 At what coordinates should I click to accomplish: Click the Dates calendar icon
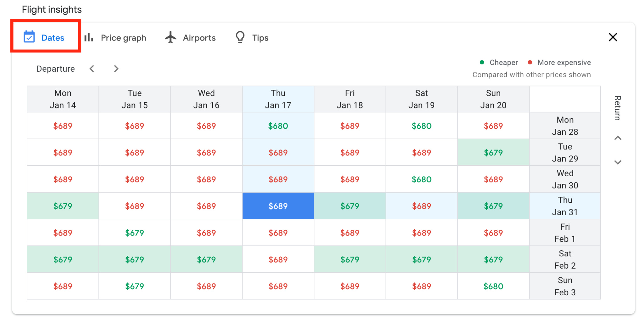(29, 37)
